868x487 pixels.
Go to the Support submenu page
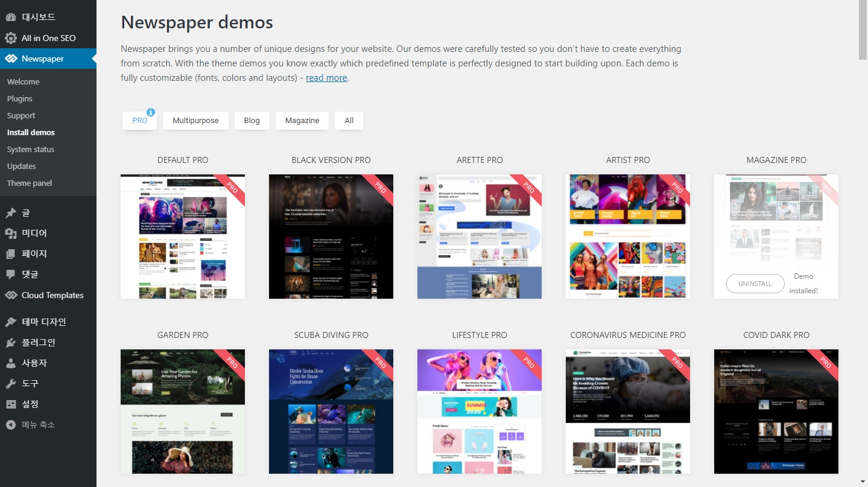tap(21, 115)
